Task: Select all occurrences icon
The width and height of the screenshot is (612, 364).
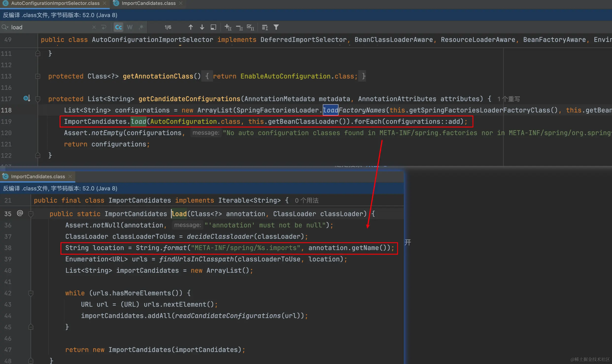Action: 250,27
